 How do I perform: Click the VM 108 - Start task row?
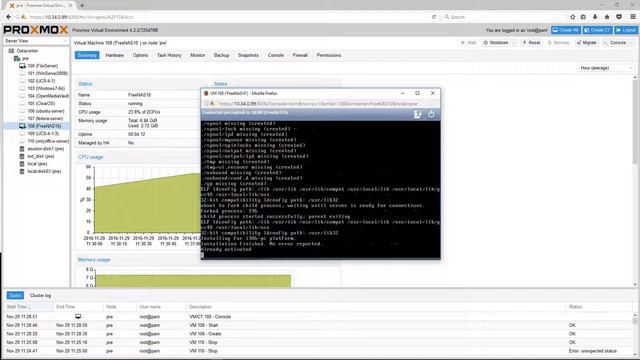pos(318,325)
